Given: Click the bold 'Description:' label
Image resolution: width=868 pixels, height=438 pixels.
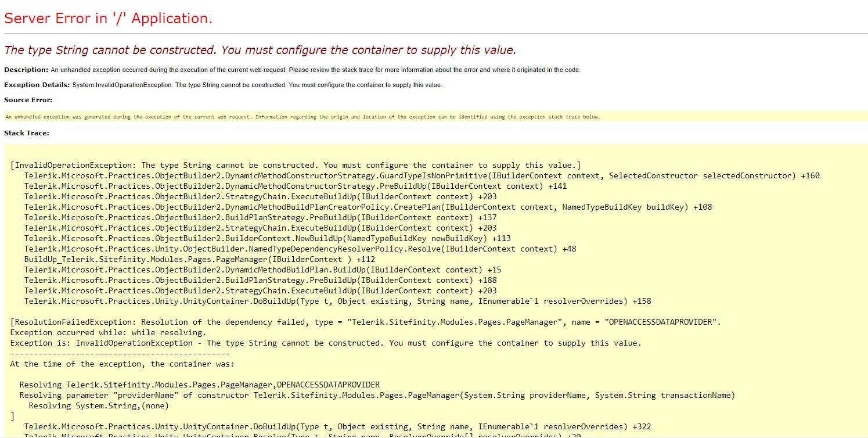Looking at the screenshot, I should click(26, 70).
